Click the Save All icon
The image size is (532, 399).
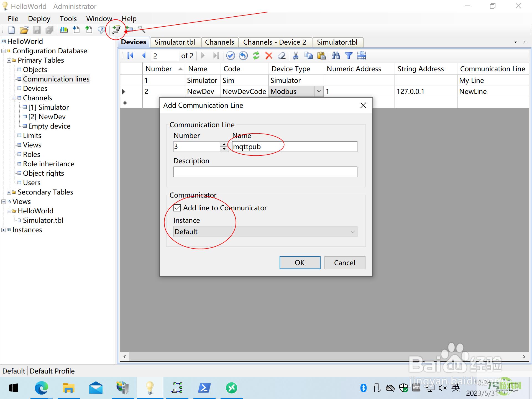(49, 30)
